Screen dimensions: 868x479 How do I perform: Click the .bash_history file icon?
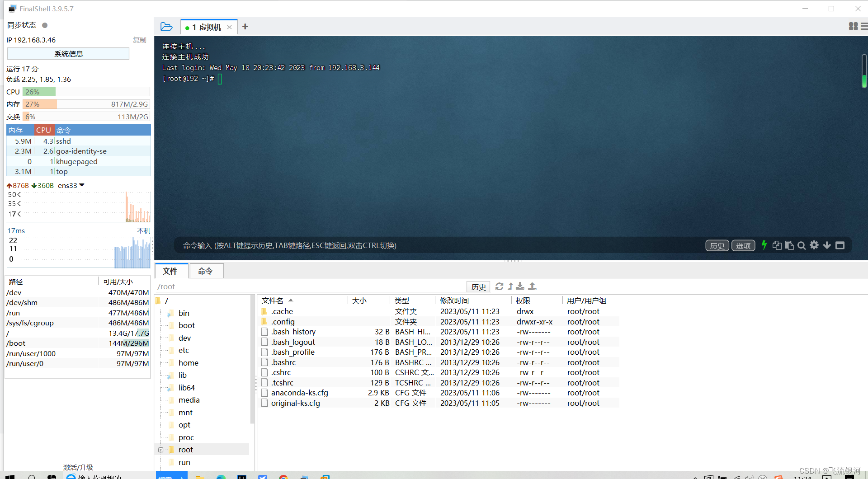(x=264, y=332)
